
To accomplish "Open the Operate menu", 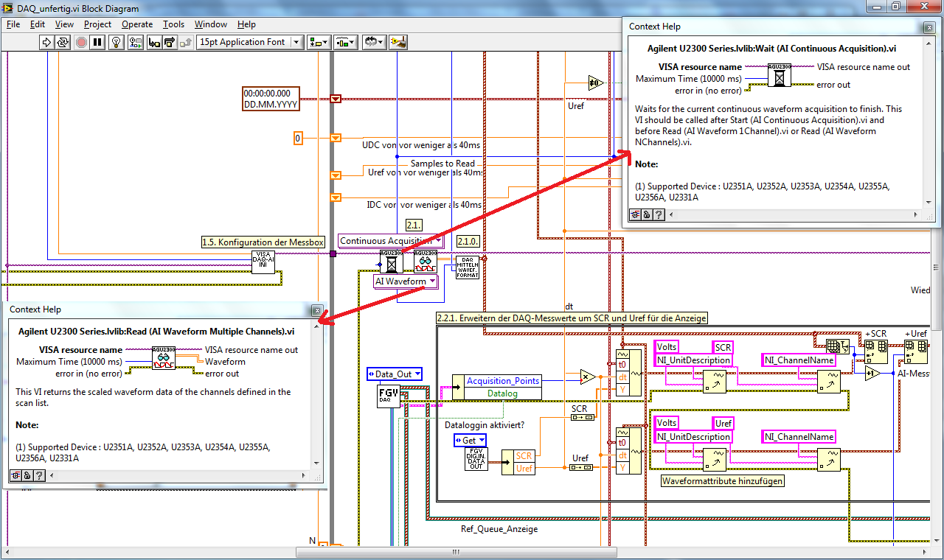I will coord(137,24).
